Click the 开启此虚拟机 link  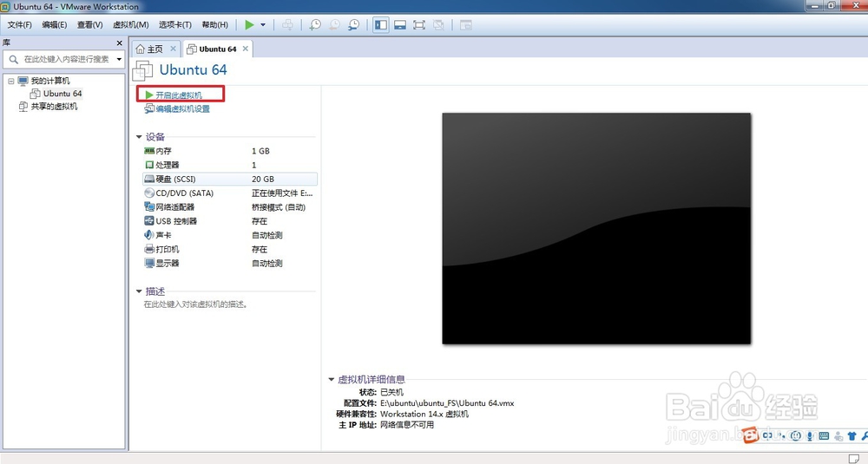tap(179, 95)
